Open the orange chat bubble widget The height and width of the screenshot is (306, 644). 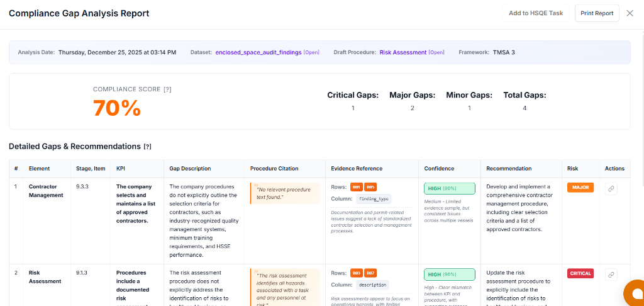point(635,293)
